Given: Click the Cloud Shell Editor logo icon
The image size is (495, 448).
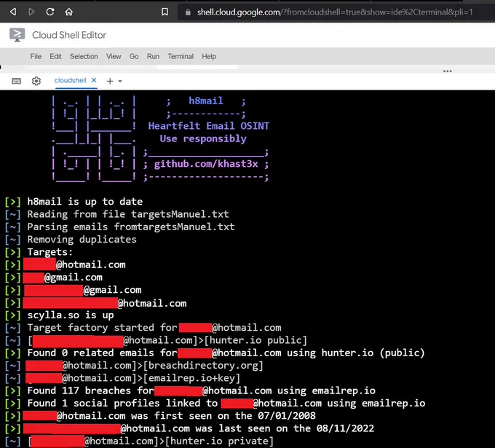Looking at the screenshot, I should (x=17, y=35).
